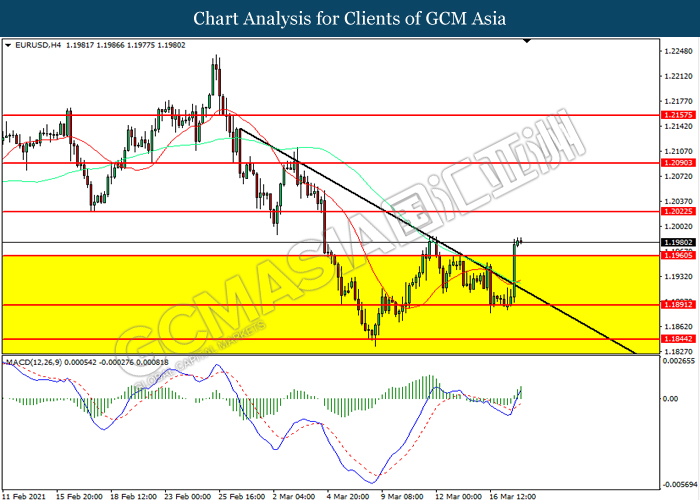Screen dimensions: 700x500
Task: Click the 1.21770 price axis value
Action: 679,101
